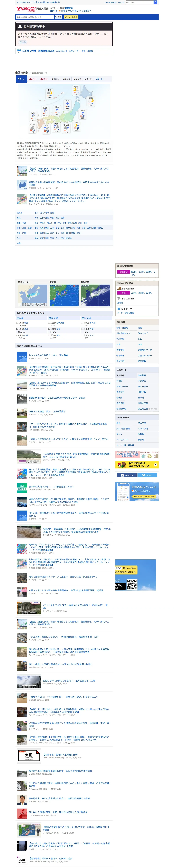Share via the Twitter button
This screenshot has width=174, height=868.
[x=147, y=475]
